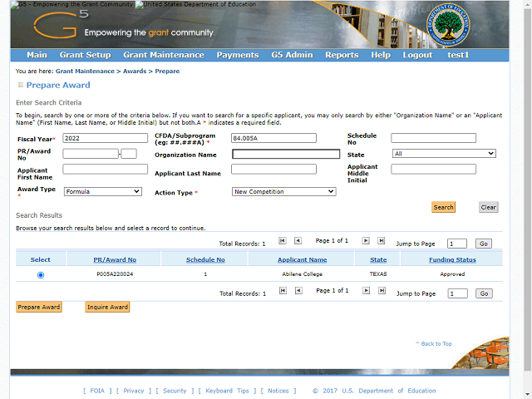Click the Applicant Middle Initial field
Viewport: 532px width, 399px height.
pos(434,170)
